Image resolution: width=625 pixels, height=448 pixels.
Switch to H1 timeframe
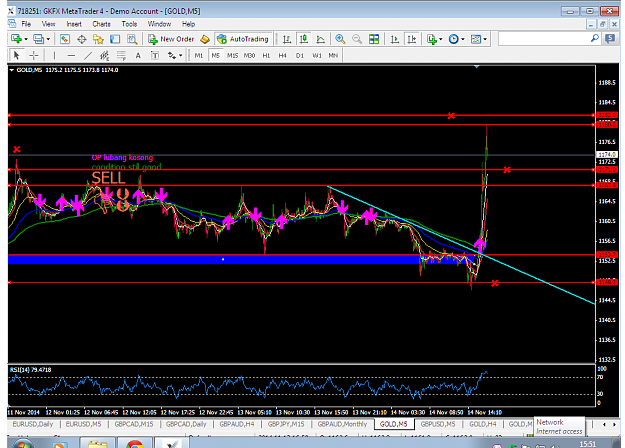pos(266,55)
